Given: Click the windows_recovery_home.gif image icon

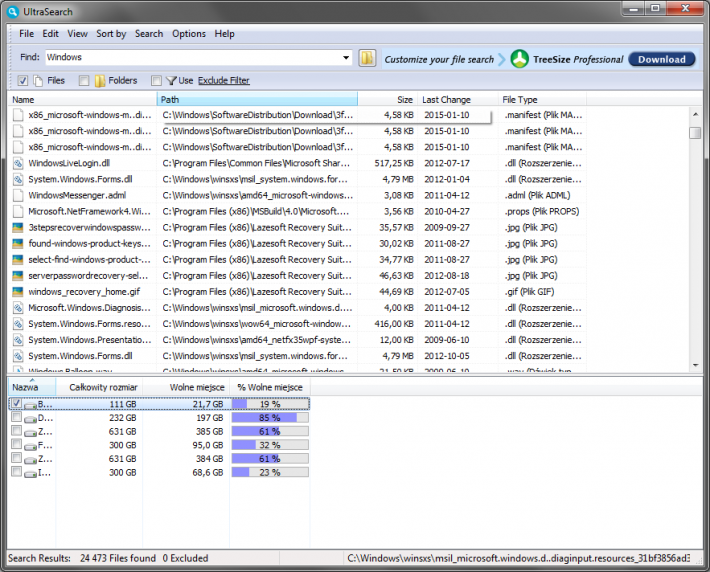Looking at the screenshot, I should (x=18, y=292).
